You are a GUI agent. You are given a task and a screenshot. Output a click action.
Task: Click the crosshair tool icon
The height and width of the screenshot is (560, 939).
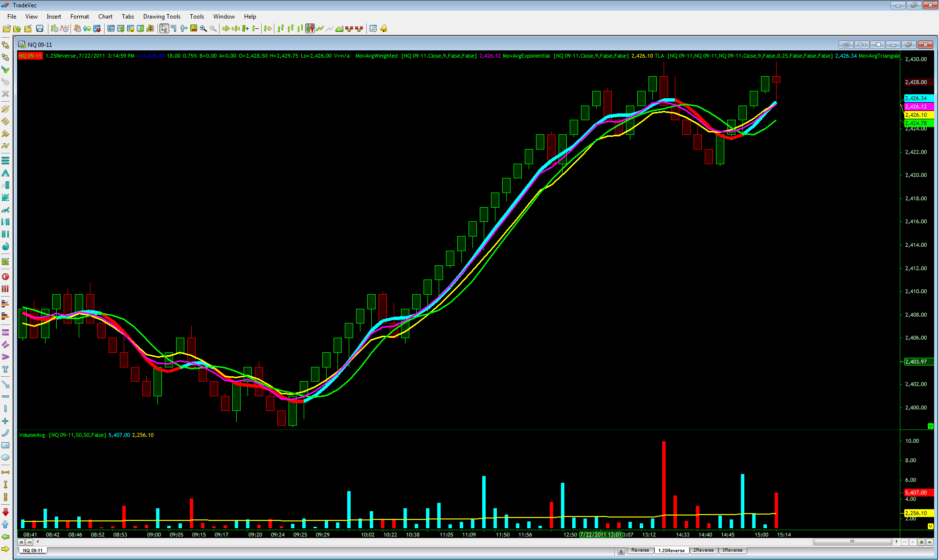click(x=184, y=29)
